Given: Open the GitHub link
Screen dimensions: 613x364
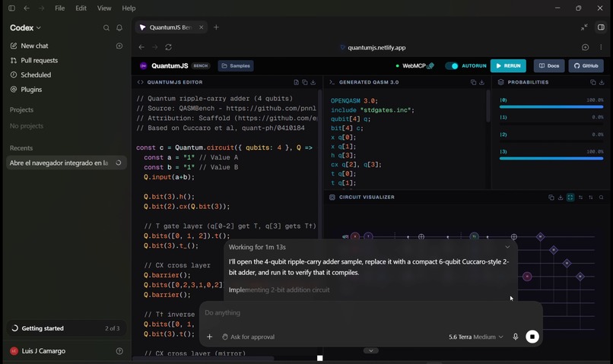Looking at the screenshot, I should coord(586,66).
